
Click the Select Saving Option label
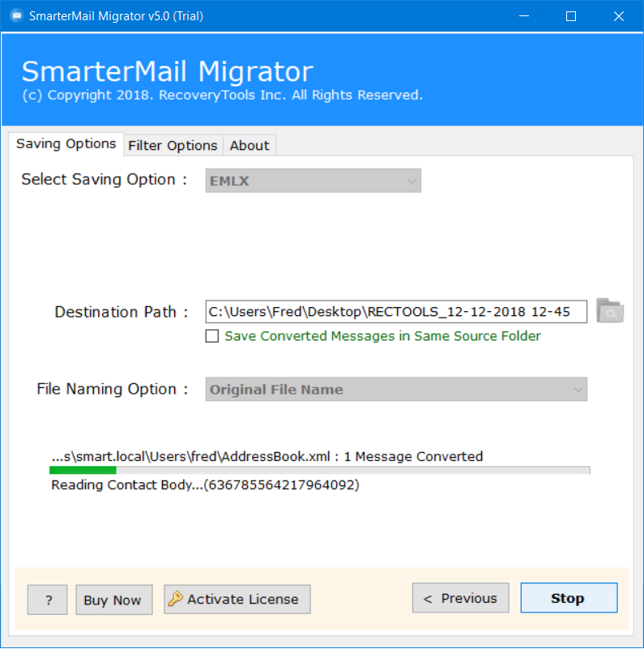coord(104,180)
